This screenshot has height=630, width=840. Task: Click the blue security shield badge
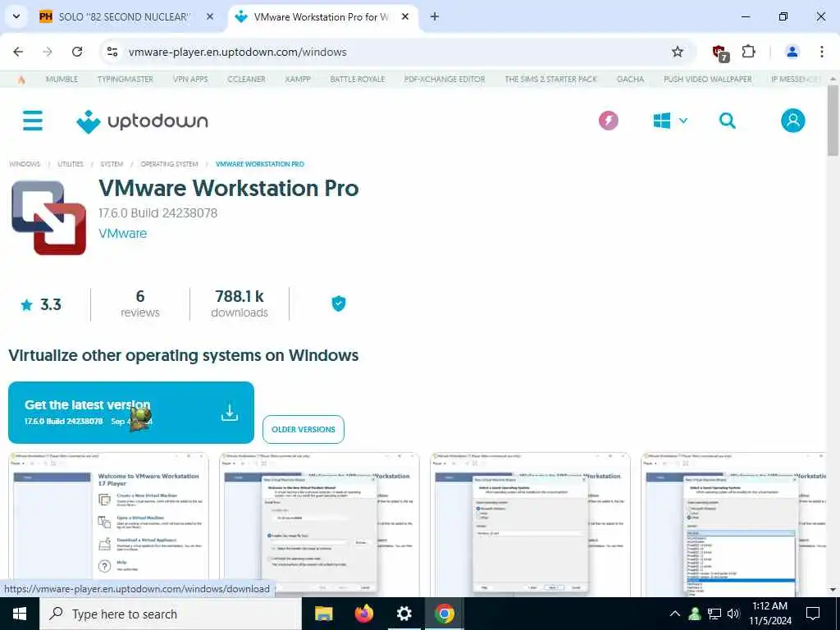(339, 304)
